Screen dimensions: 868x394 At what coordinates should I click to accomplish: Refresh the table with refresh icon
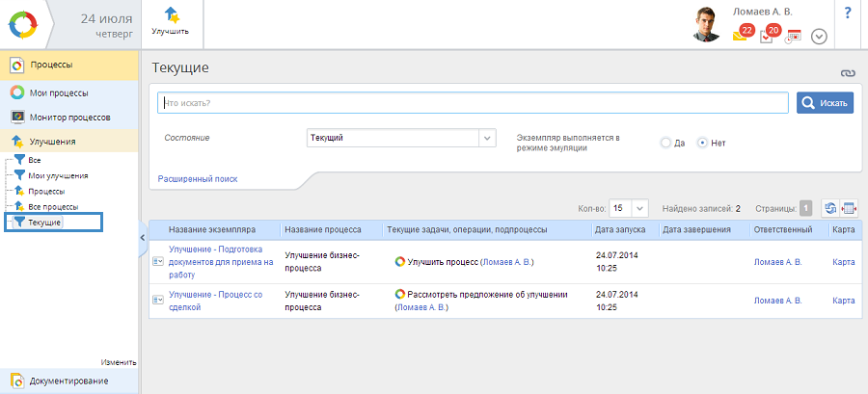click(829, 208)
